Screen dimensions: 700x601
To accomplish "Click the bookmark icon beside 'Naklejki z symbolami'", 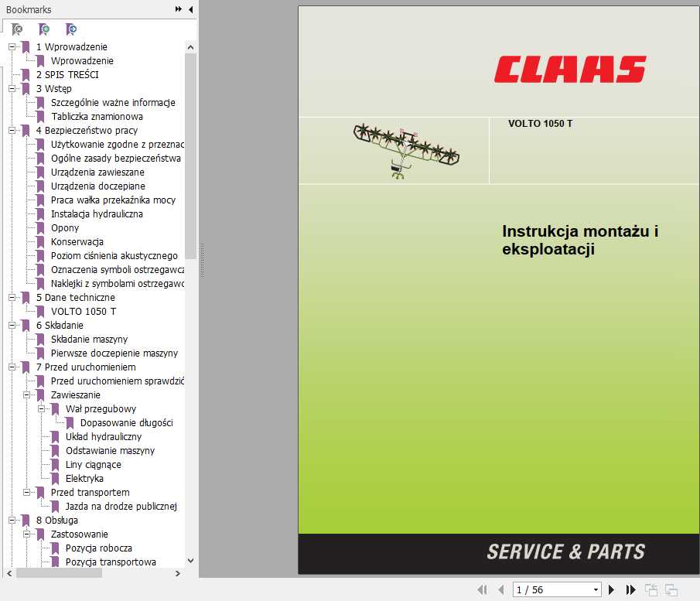I will click(40, 284).
